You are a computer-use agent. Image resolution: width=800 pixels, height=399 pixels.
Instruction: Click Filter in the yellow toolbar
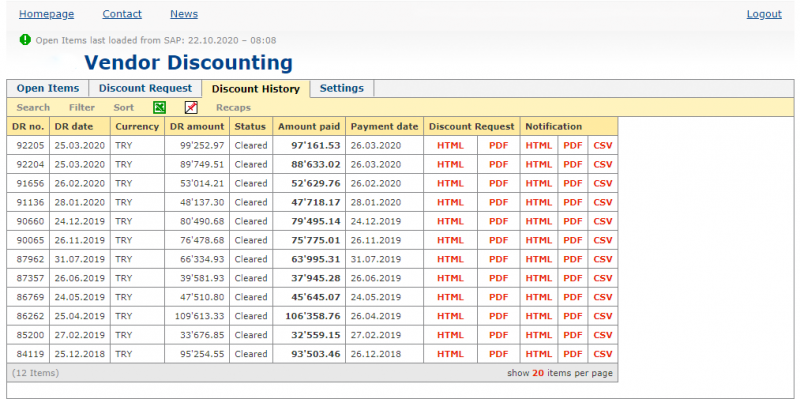pyautogui.click(x=82, y=108)
